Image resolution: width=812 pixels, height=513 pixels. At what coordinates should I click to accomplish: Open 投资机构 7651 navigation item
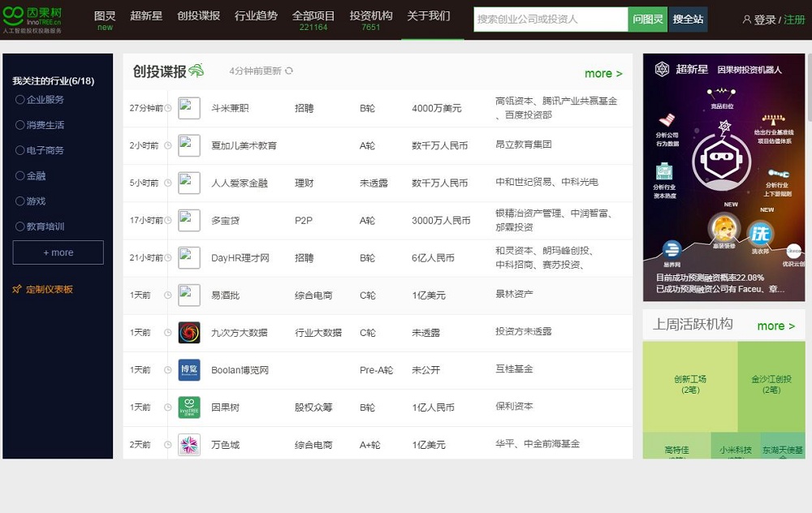(371, 20)
